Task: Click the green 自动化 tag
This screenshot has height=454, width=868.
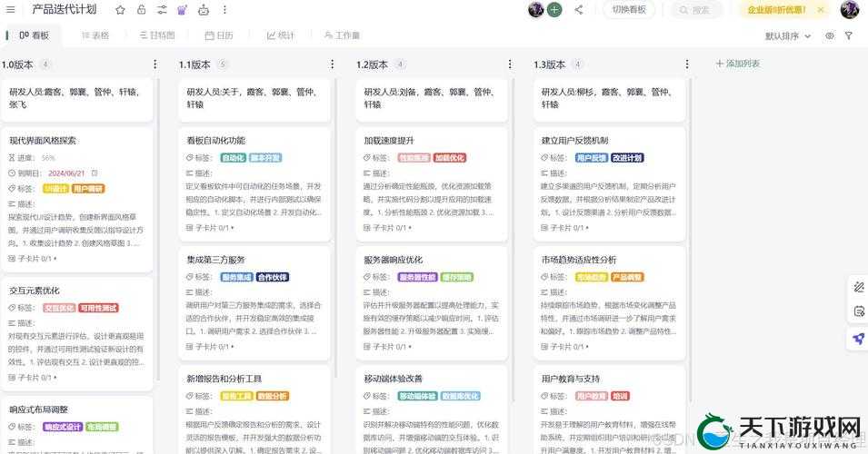Action: 233,158
